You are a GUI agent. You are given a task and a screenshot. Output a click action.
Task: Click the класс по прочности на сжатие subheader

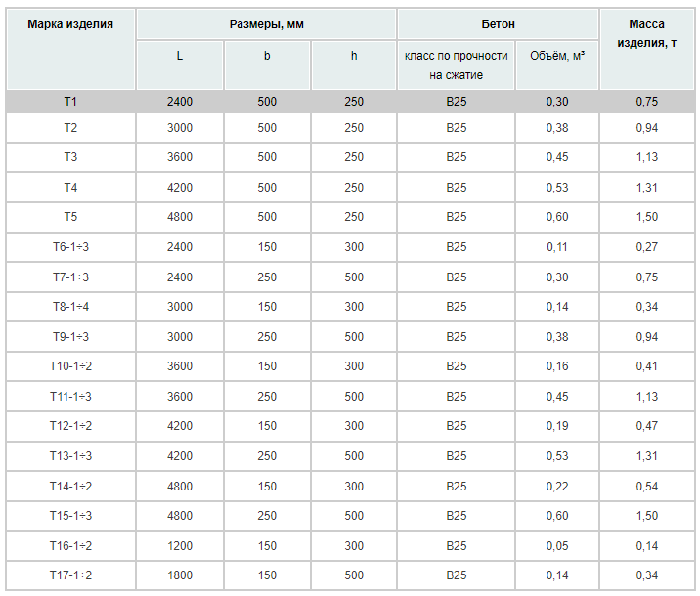pos(456,65)
